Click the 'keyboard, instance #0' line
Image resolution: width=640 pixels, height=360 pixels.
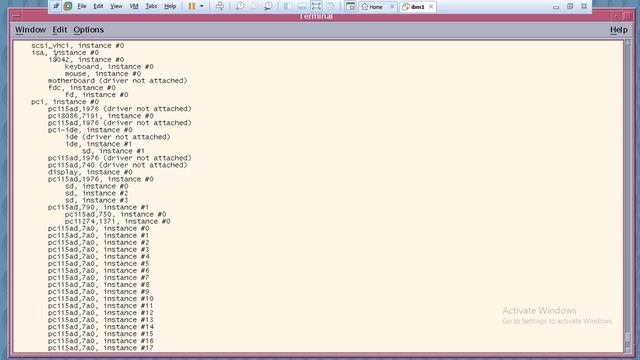pyautogui.click(x=109, y=67)
